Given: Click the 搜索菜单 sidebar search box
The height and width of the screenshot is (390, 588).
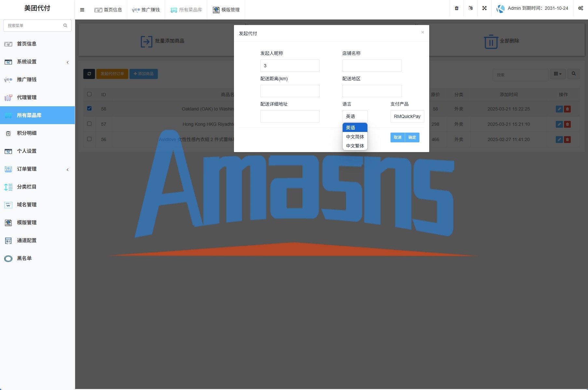Looking at the screenshot, I should click(x=37, y=25).
